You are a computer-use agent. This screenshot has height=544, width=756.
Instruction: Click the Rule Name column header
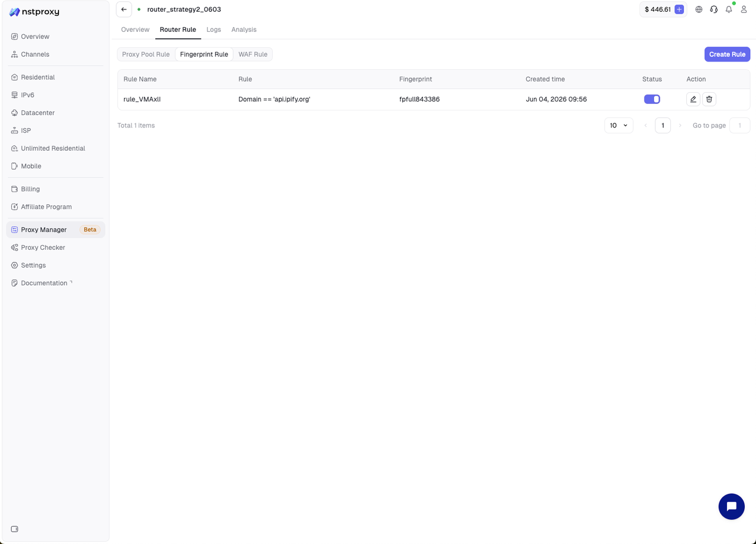click(x=140, y=79)
